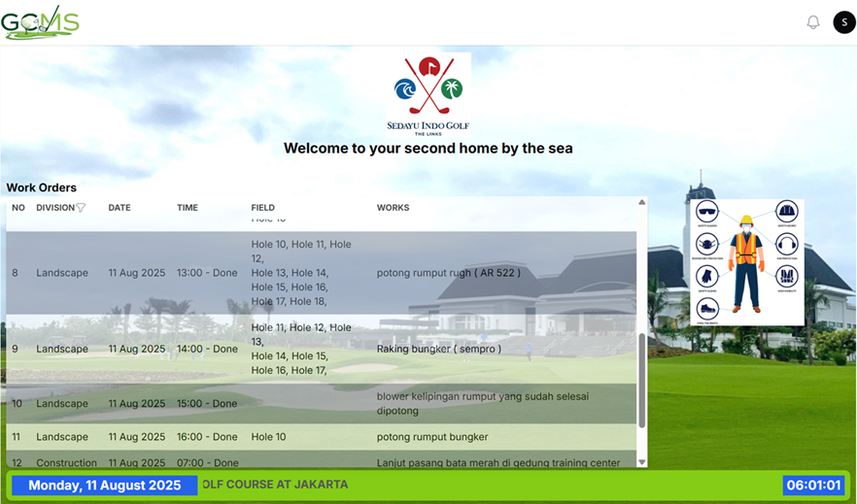Click '14:00 - Done' time cell
The width and height of the screenshot is (857, 504).
207,349
